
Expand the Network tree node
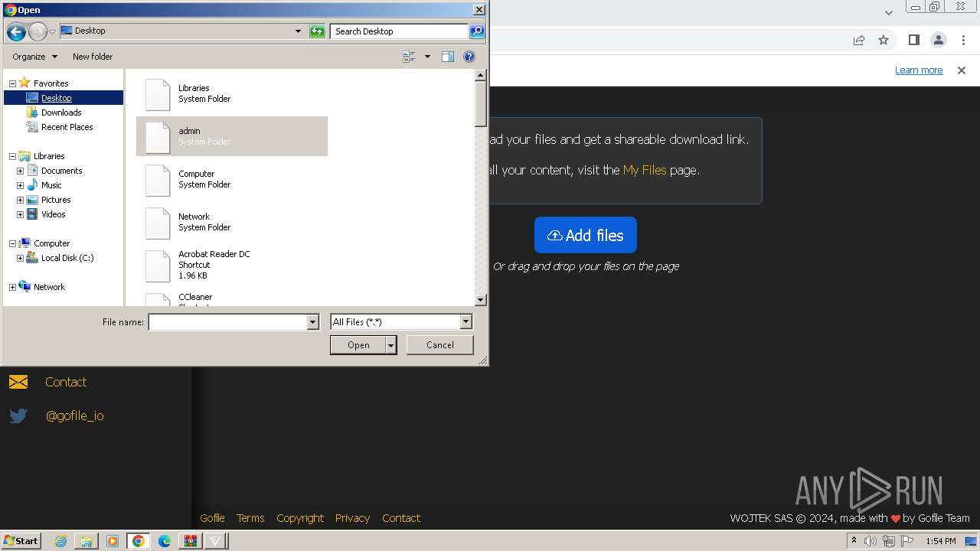tap(12, 287)
